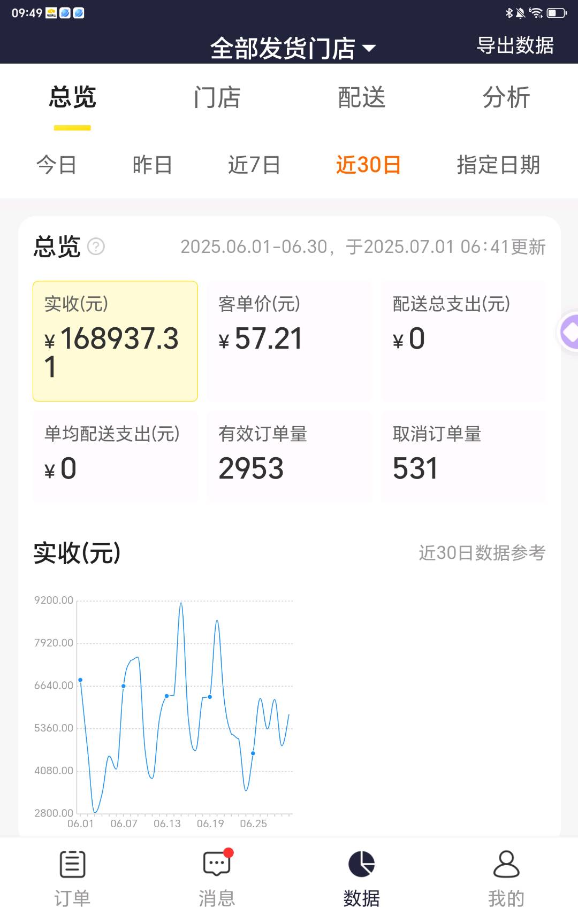Image resolution: width=578 pixels, height=924 pixels.
Task: Tap the 06.25 data point on chart
Action: tap(253, 753)
